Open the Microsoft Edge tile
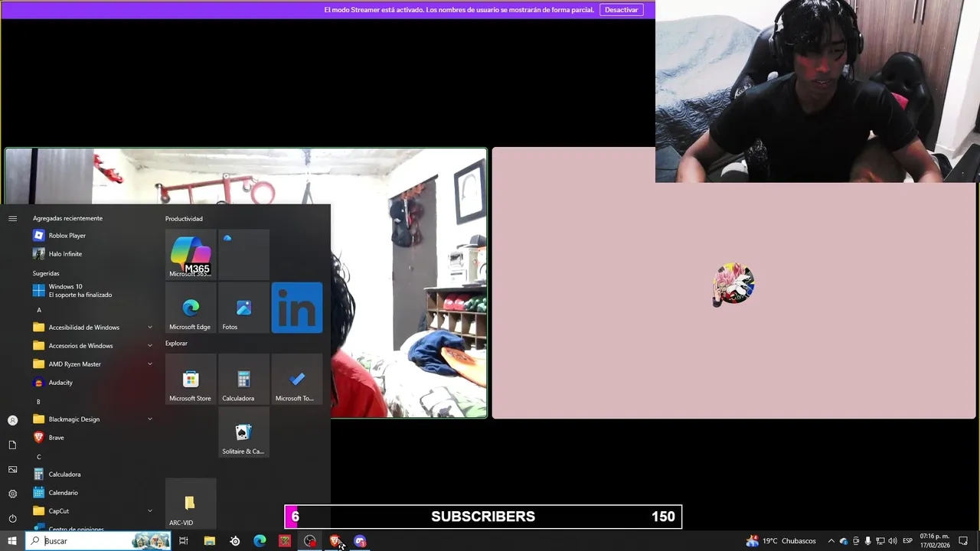 pyautogui.click(x=191, y=308)
